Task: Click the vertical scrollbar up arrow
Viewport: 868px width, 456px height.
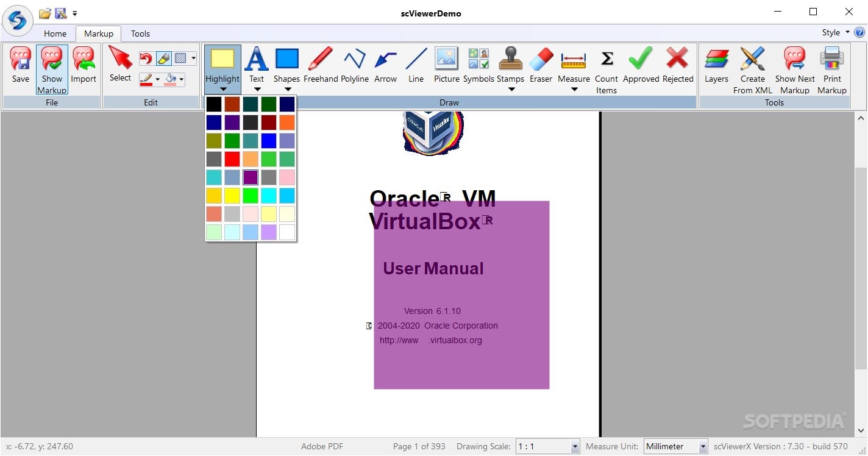Action: click(x=861, y=118)
